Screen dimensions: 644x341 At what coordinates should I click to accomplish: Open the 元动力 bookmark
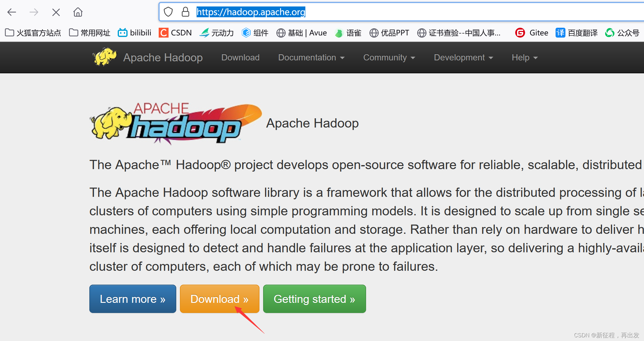217,33
